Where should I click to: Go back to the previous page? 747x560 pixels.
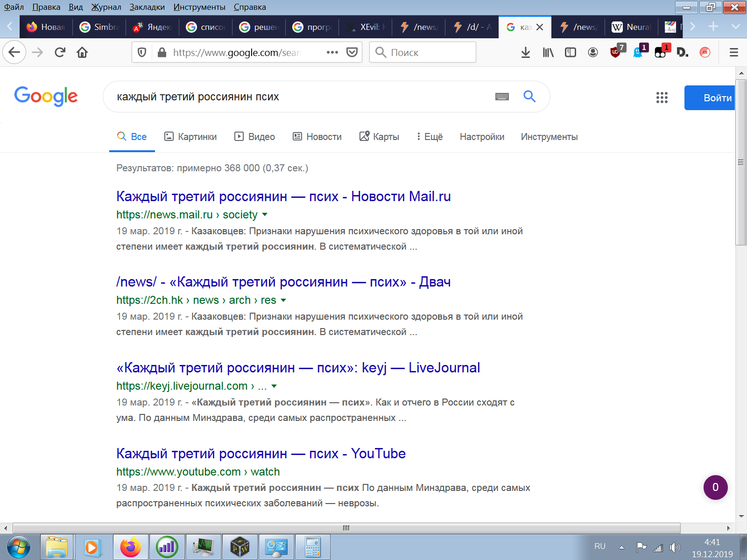pos(14,52)
